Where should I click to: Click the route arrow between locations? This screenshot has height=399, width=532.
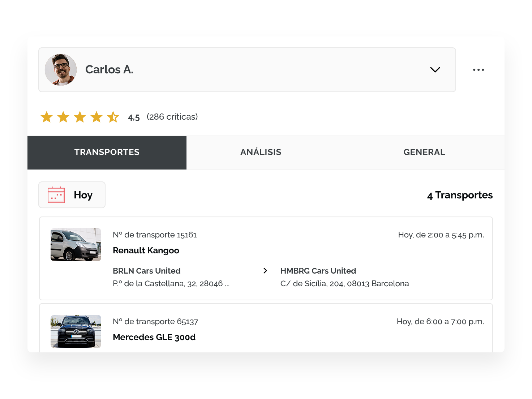265,271
